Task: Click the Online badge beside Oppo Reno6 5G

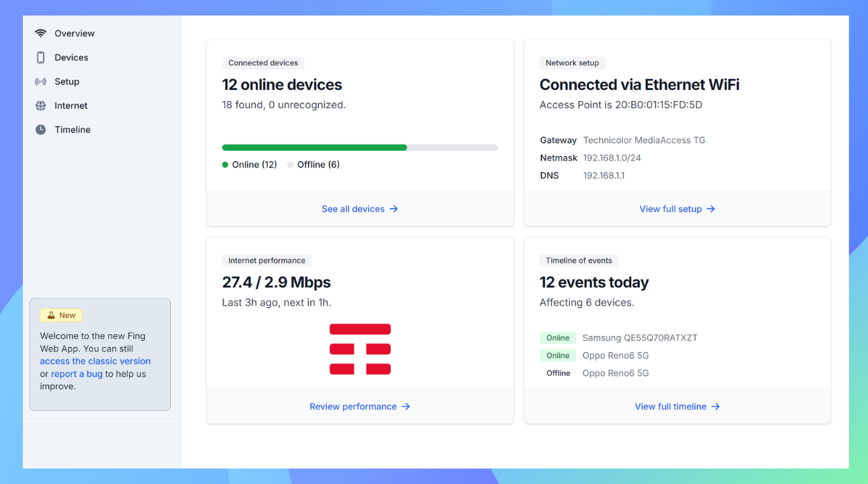Action: pos(558,356)
